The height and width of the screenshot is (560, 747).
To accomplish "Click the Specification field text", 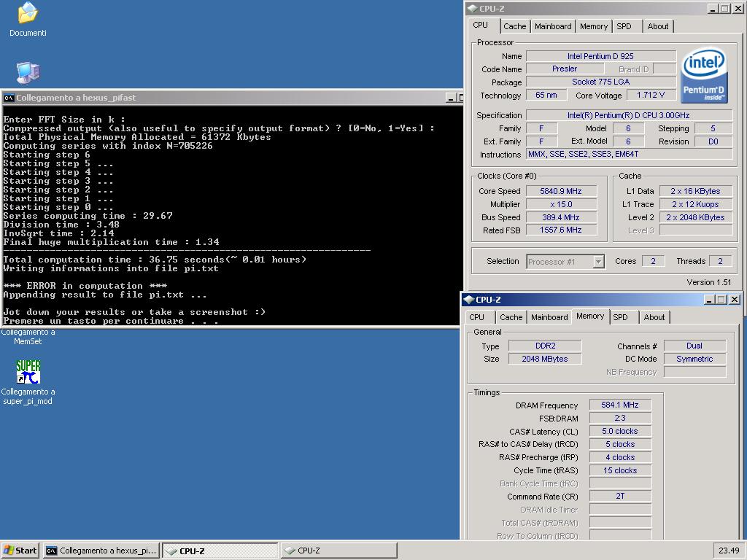I will pyautogui.click(x=629, y=115).
